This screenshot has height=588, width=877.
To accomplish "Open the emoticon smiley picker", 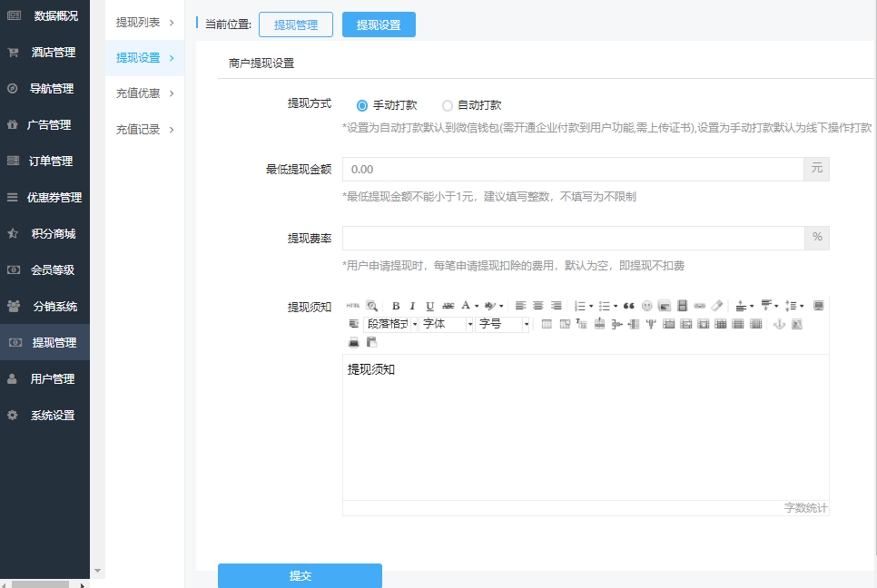I will 647,306.
